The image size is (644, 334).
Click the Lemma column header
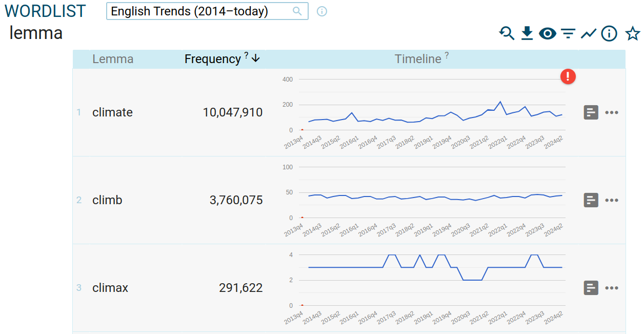coord(113,59)
